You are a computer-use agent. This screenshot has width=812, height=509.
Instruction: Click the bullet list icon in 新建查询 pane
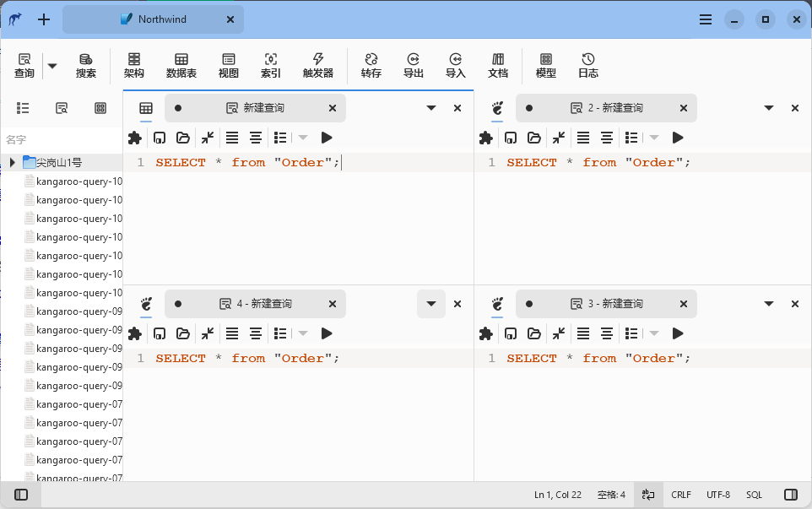280,138
